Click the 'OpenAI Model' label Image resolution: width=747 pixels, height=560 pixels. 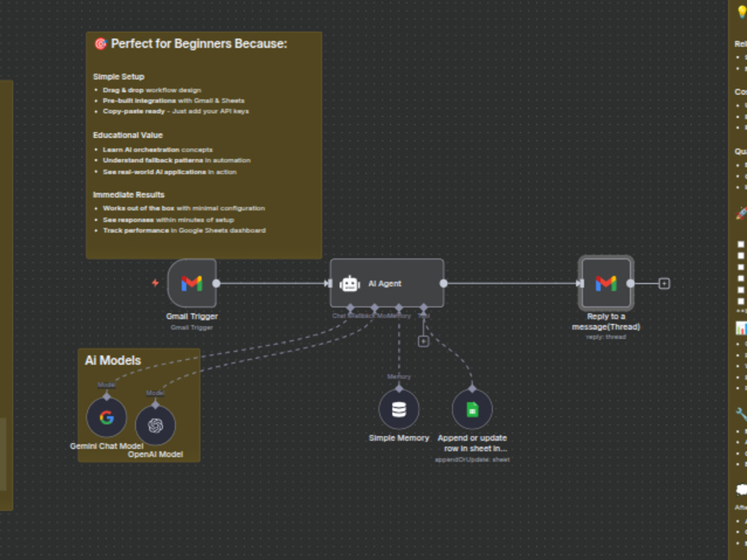click(155, 454)
